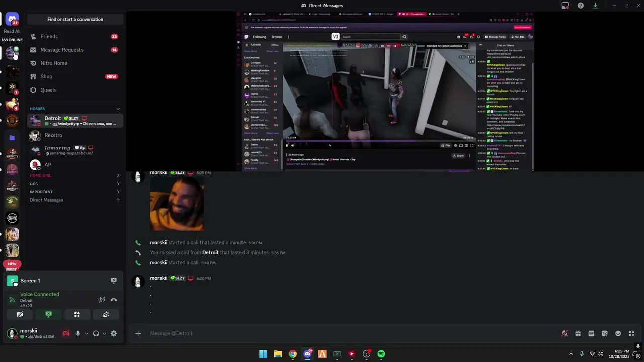Open the volume icon in system tray
The width and height of the screenshot is (644, 362).
[600, 354]
